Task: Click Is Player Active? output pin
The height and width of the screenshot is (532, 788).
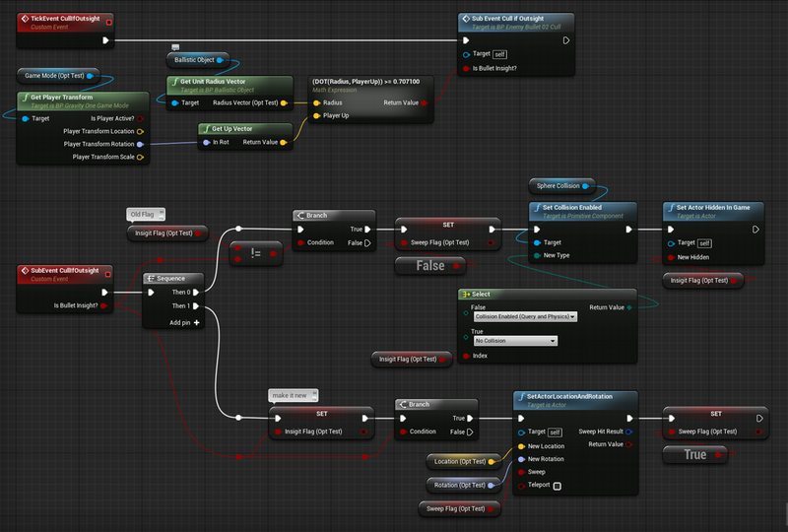Action: click(140, 118)
